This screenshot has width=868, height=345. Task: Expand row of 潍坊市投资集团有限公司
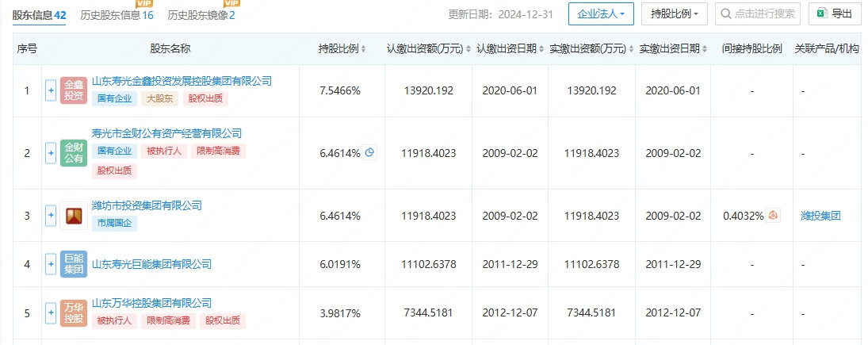click(51, 216)
